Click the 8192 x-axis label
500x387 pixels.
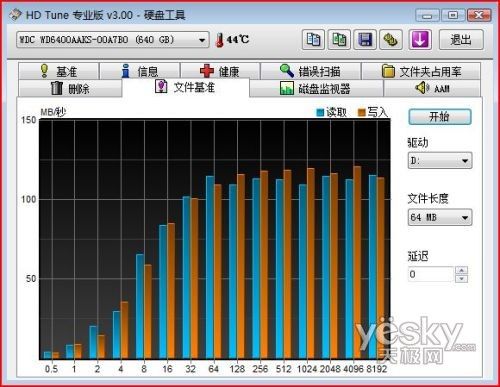click(377, 369)
